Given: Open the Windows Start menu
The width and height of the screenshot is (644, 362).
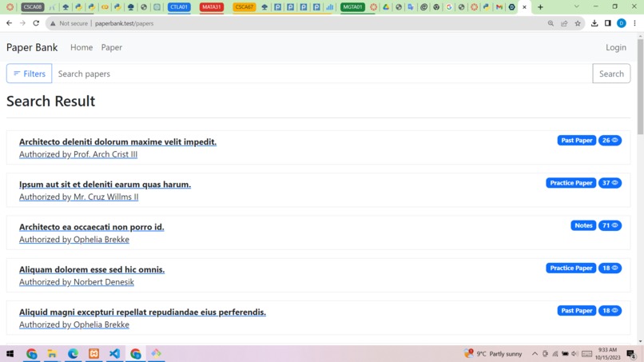Looking at the screenshot, I should [10, 354].
